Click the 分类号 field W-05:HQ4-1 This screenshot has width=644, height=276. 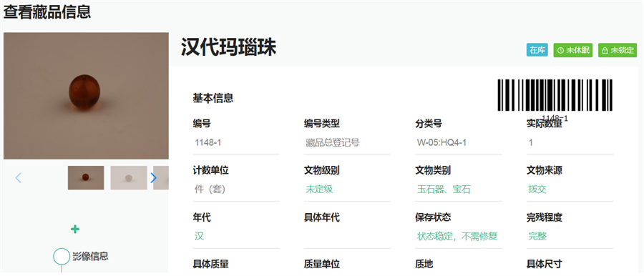tap(459, 143)
